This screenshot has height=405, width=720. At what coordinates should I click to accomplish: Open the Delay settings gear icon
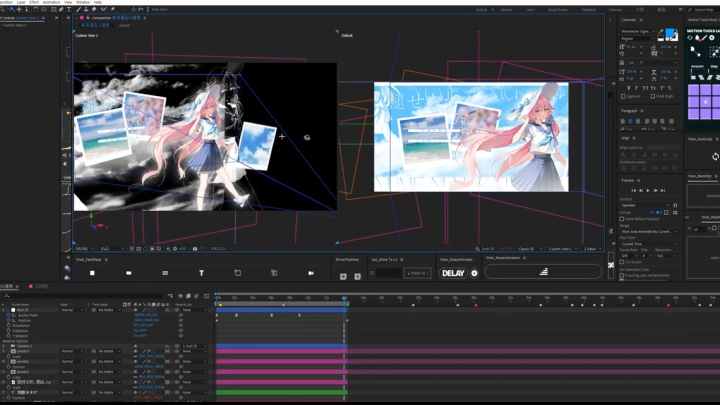point(474,273)
